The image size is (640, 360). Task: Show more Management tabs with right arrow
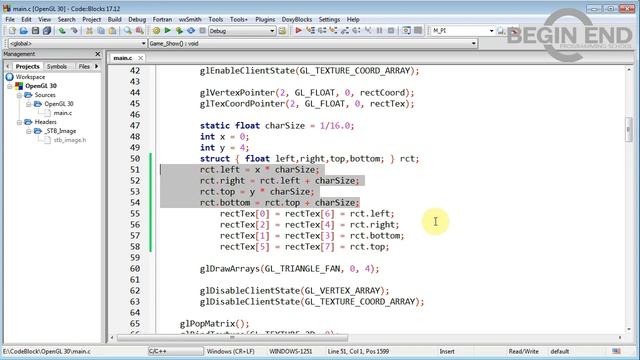pyautogui.click(x=97, y=66)
